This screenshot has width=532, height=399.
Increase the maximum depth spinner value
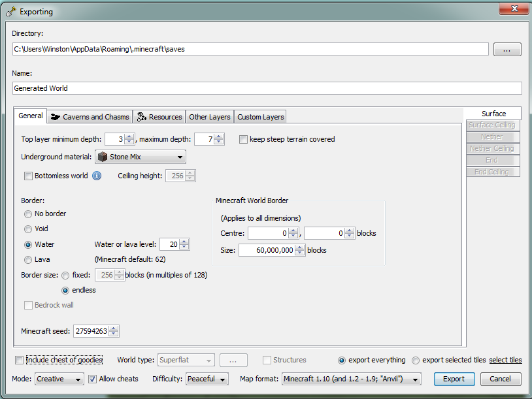[219, 136]
